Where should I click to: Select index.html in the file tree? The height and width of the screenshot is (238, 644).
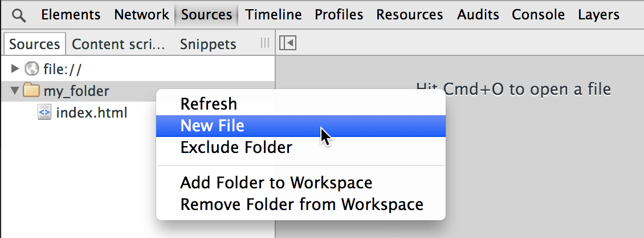(x=91, y=112)
